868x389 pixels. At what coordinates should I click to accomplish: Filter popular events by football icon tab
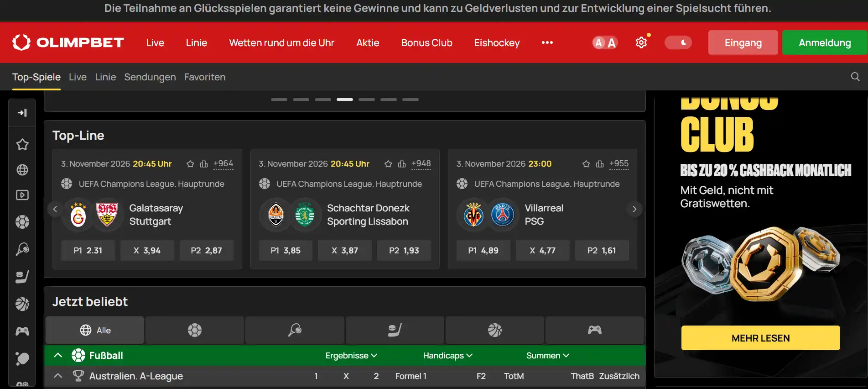(195, 330)
